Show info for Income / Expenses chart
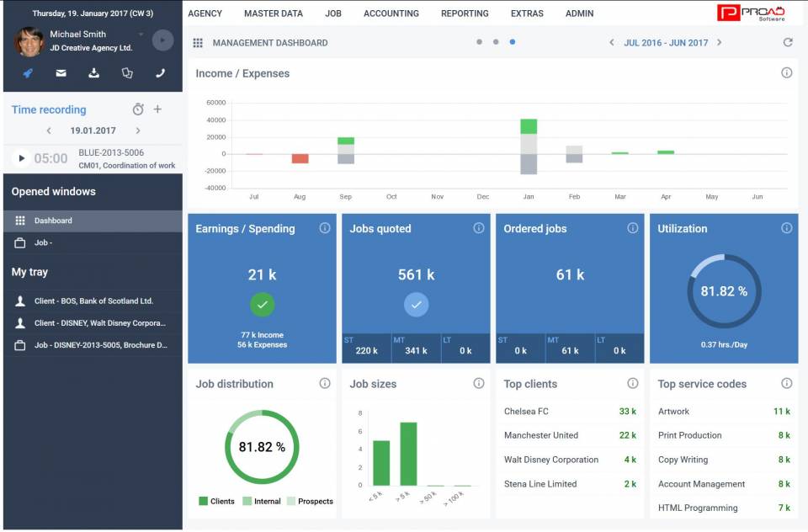808x532 pixels. (786, 73)
